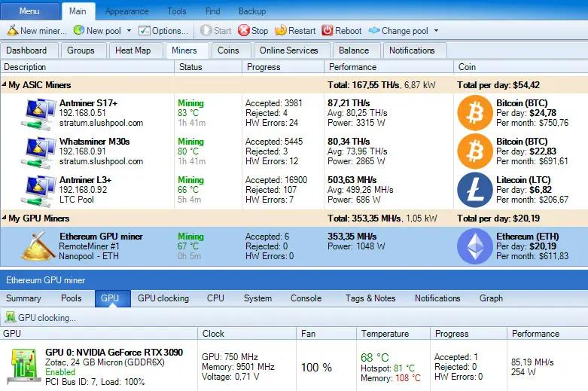
Task: Collapse the My ASIC Miners group
Action: coord(5,85)
